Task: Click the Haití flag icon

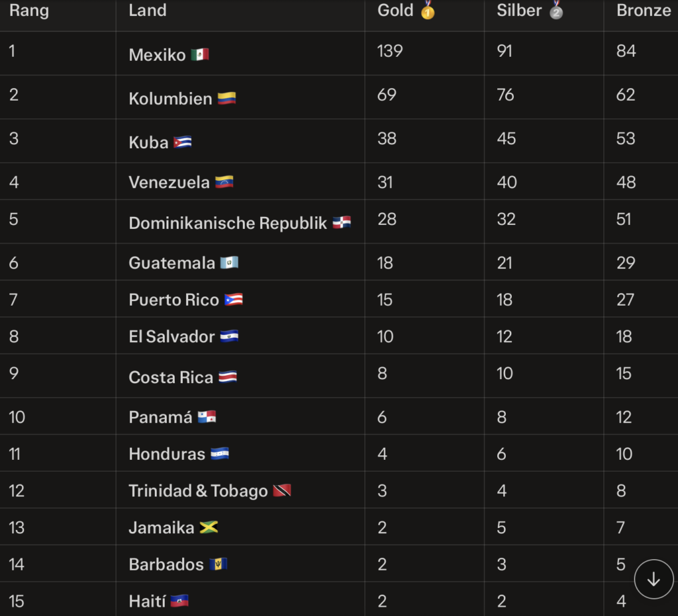Action: click(x=179, y=601)
